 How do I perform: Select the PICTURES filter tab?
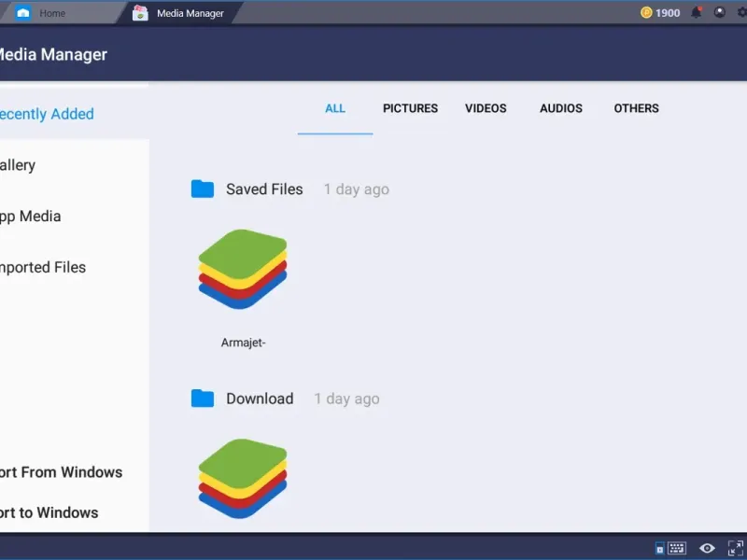point(410,108)
